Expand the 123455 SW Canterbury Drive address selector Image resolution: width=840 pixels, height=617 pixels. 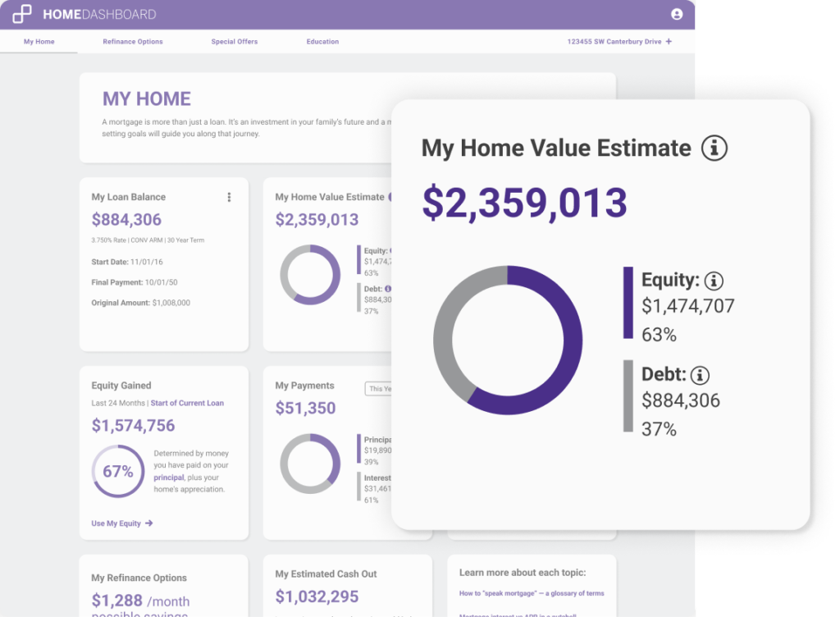tap(619, 41)
